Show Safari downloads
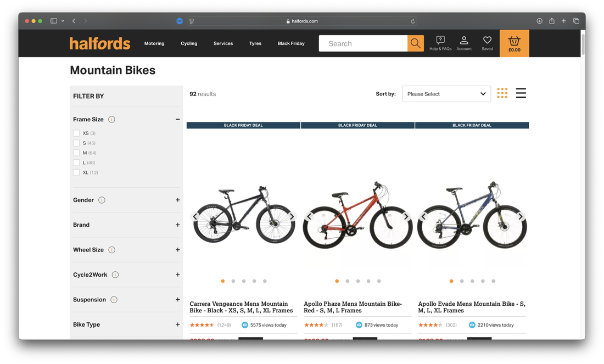604x364 pixels. pos(539,21)
